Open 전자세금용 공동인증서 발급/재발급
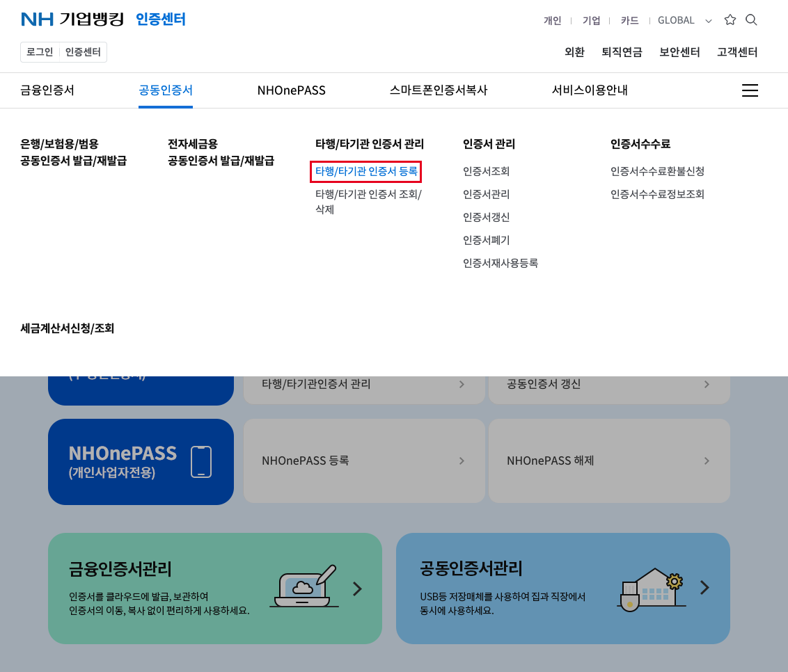This screenshot has height=672, width=788. point(221,152)
